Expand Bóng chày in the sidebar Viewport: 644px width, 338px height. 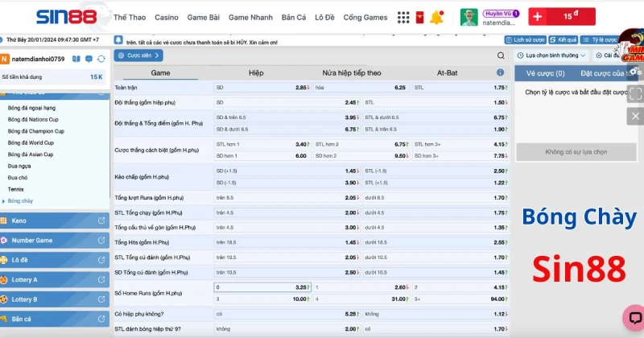pos(20,201)
